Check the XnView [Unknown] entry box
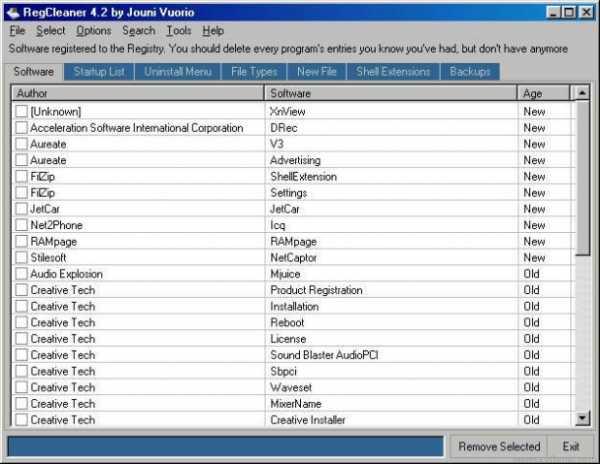 tap(22, 112)
